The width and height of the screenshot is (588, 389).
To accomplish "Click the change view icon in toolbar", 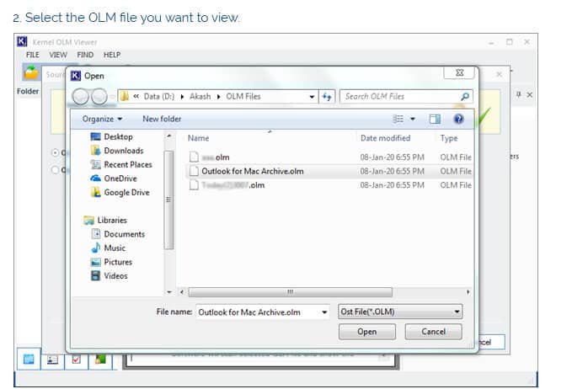I will coord(398,120).
